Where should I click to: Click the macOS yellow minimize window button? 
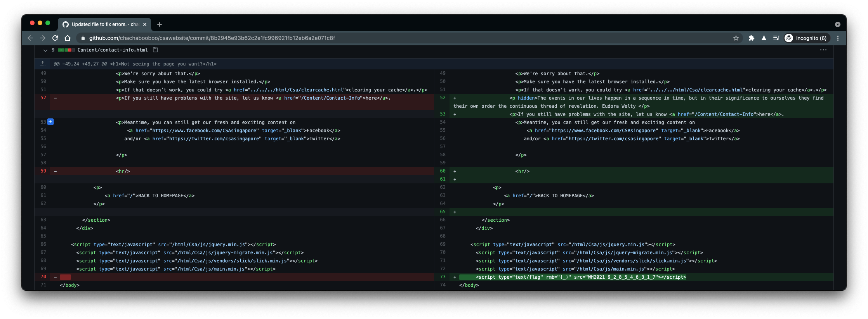point(40,23)
